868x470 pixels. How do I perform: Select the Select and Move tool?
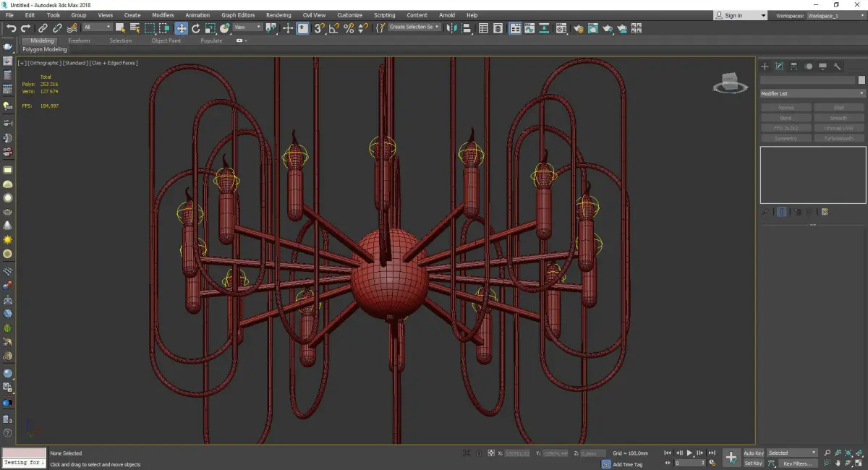[x=181, y=28]
